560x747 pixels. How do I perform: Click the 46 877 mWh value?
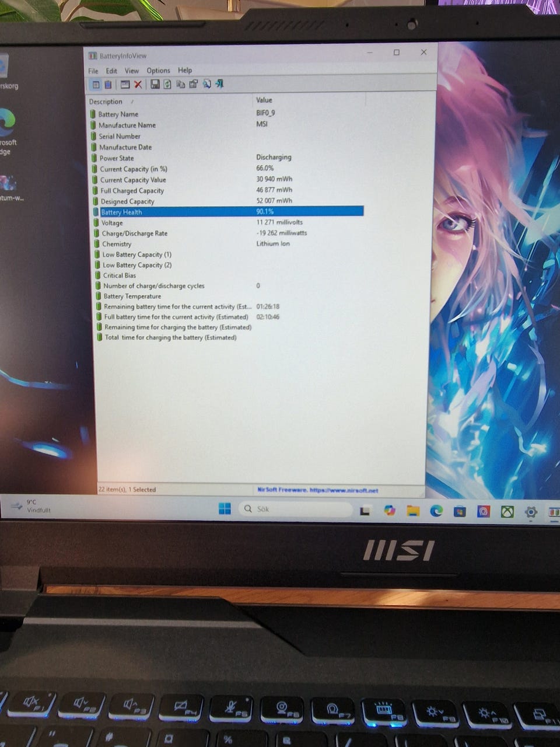click(x=274, y=190)
